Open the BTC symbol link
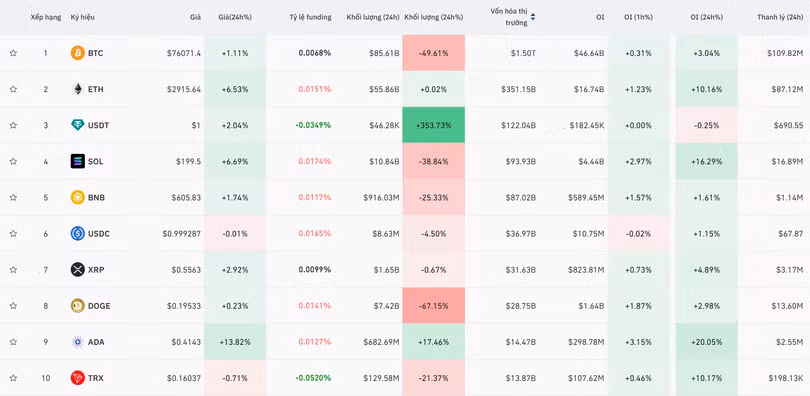Image resolution: width=810 pixels, height=396 pixels. 96,53
